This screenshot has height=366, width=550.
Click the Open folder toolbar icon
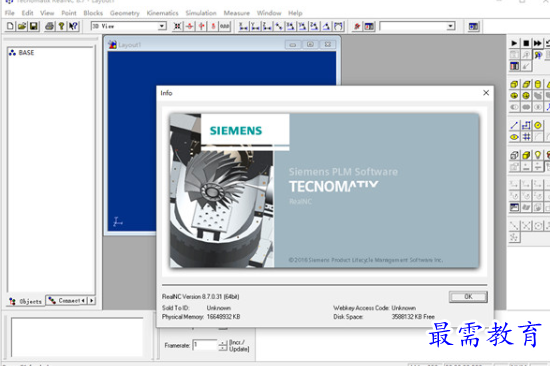(x=22, y=26)
